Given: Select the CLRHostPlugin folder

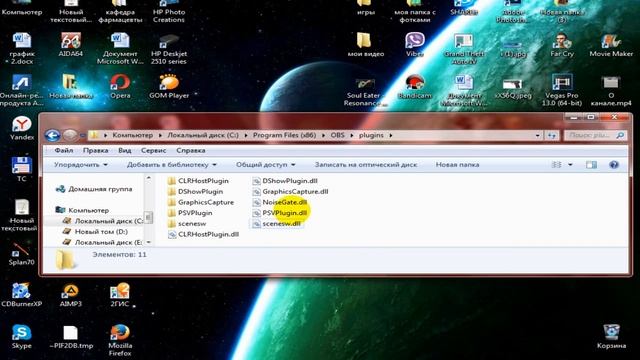Looking at the screenshot, I should pos(198,181).
